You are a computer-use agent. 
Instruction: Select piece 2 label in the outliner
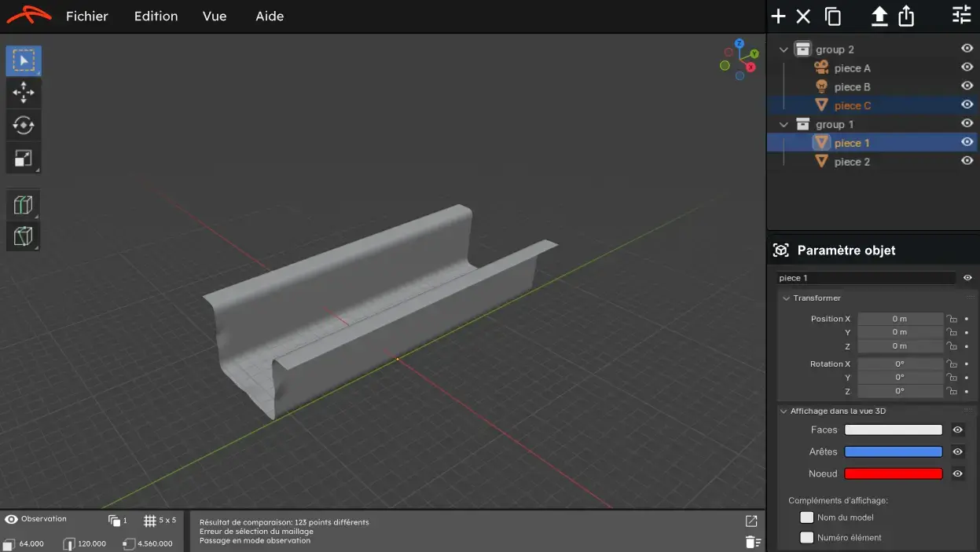[853, 162]
